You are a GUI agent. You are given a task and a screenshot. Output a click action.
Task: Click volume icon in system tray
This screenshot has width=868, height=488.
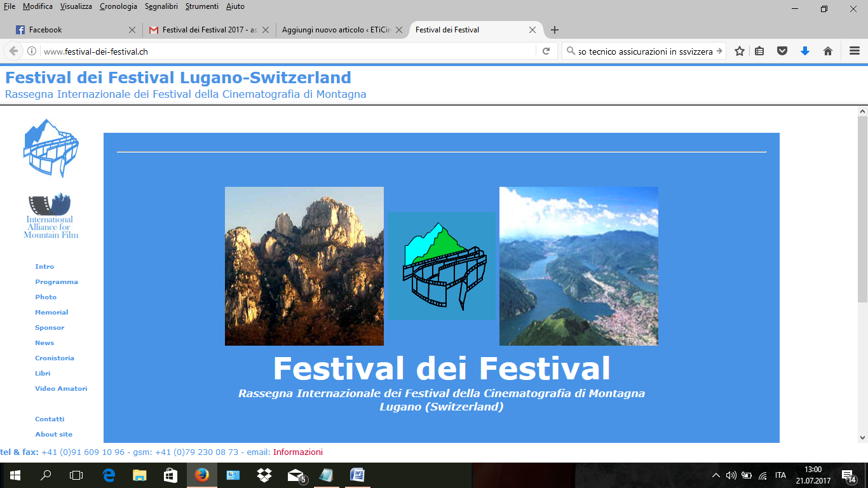731,475
